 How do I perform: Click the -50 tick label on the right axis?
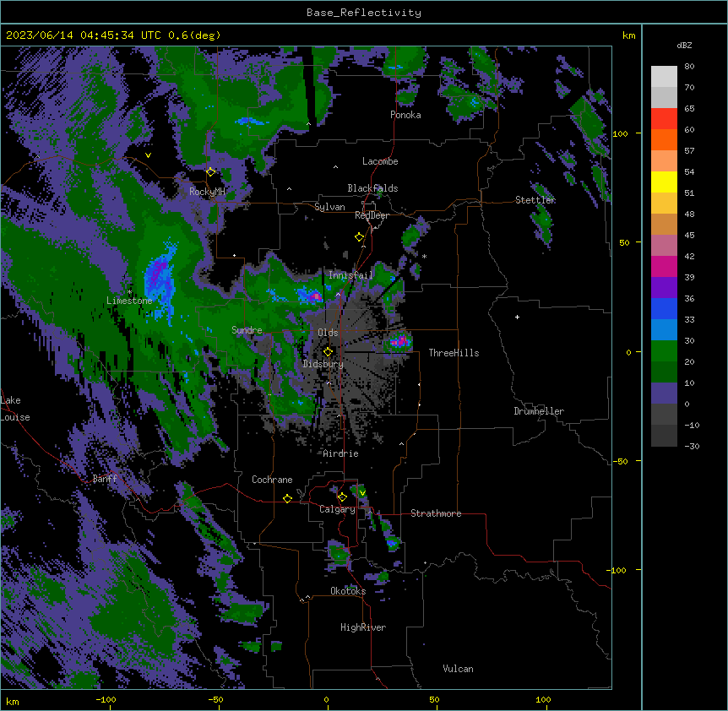[620, 461]
